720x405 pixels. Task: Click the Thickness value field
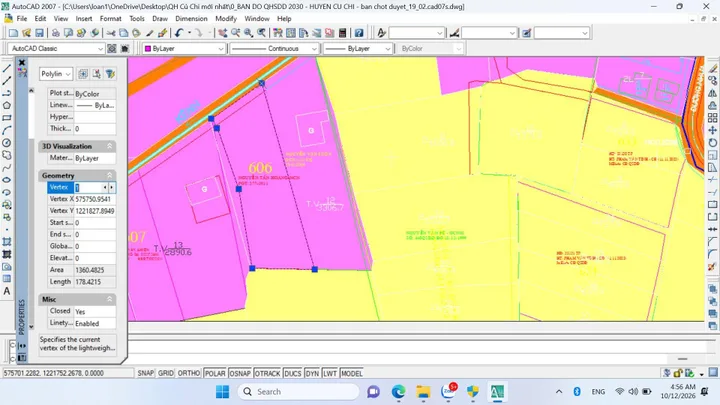(95, 129)
